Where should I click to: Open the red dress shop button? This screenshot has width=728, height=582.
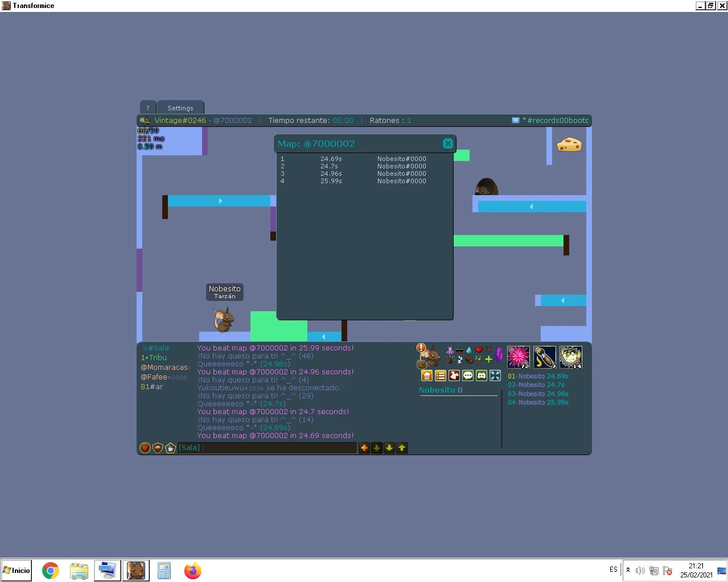click(454, 375)
